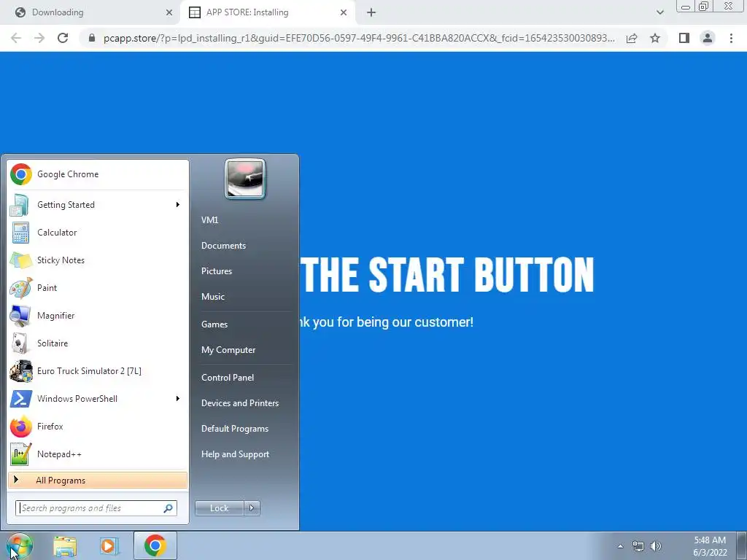Launch Paint from the Start menu
The height and width of the screenshot is (560, 747).
click(98, 287)
